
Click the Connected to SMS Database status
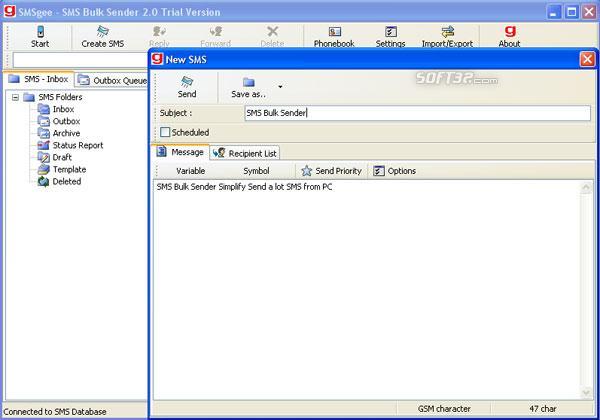(55, 412)
